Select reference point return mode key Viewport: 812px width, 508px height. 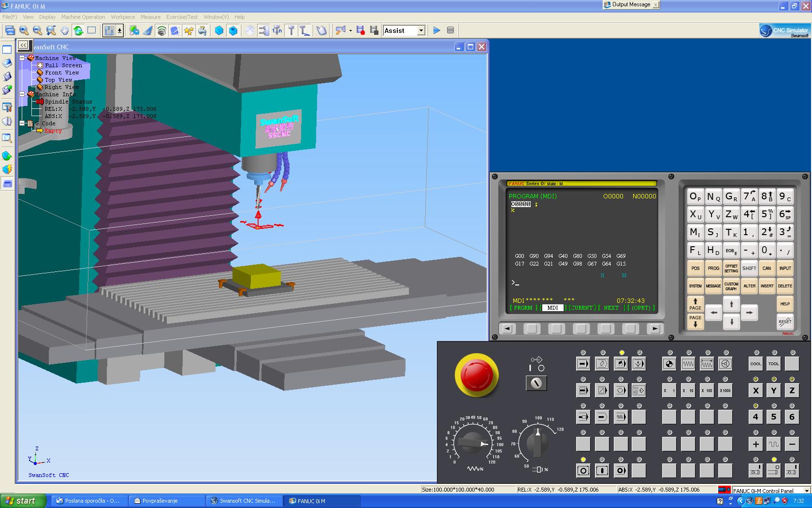(669, 363)
